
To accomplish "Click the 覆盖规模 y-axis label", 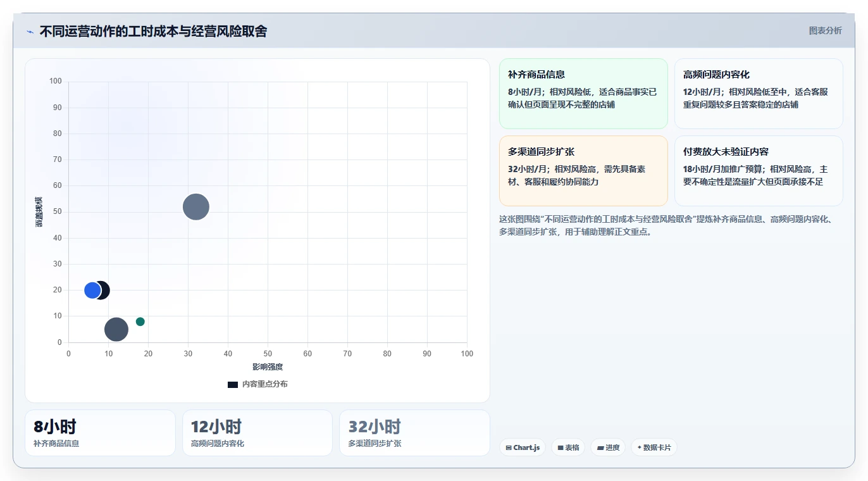I will pyautogui.click(x=39, y=212).
